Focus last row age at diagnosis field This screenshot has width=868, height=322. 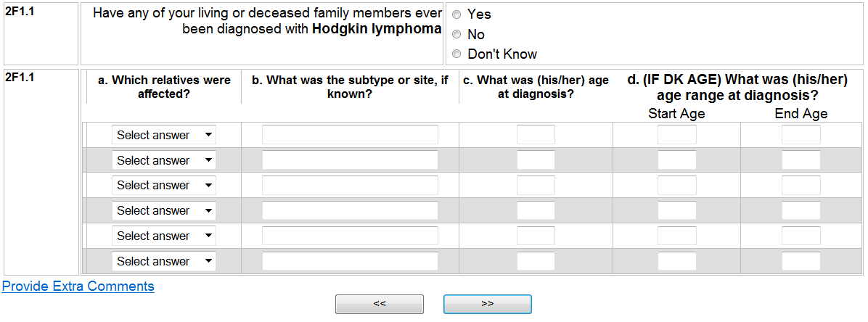click(x=536, y=261)
